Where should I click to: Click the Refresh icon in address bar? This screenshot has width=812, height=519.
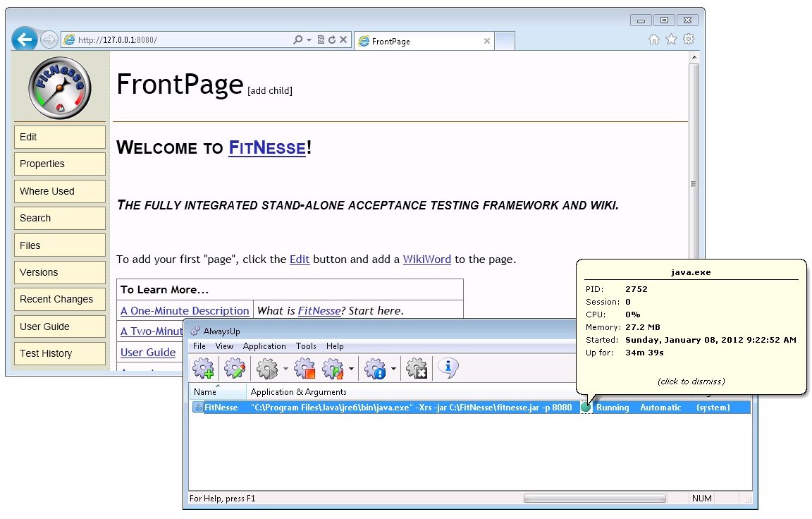(332, 39)
